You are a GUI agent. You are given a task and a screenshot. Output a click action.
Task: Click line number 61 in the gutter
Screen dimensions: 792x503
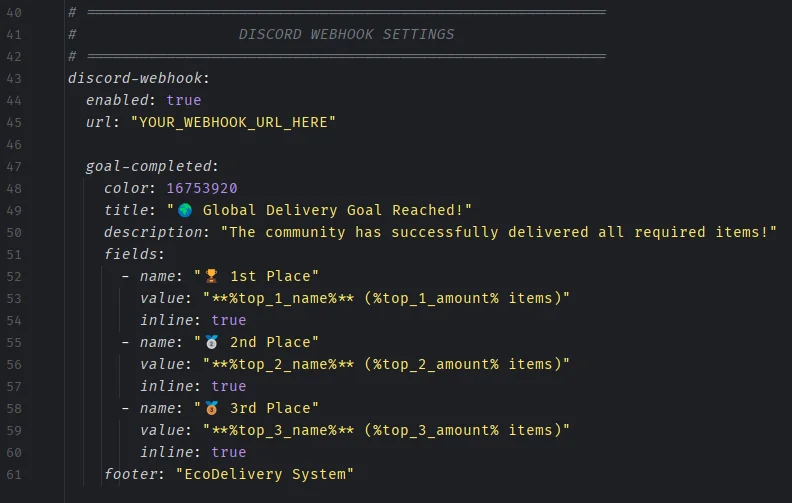tap(14, 475)
